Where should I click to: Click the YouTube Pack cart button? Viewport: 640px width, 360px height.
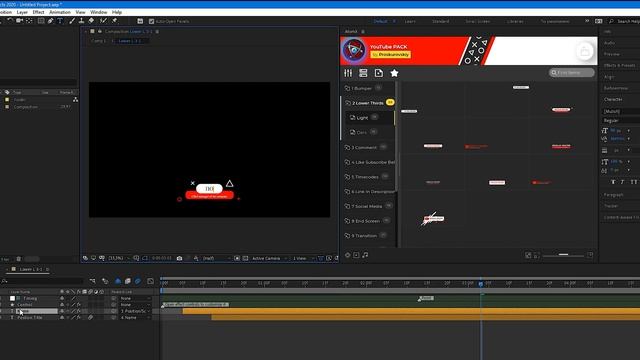pyautogui.click(x=584, y=51)
